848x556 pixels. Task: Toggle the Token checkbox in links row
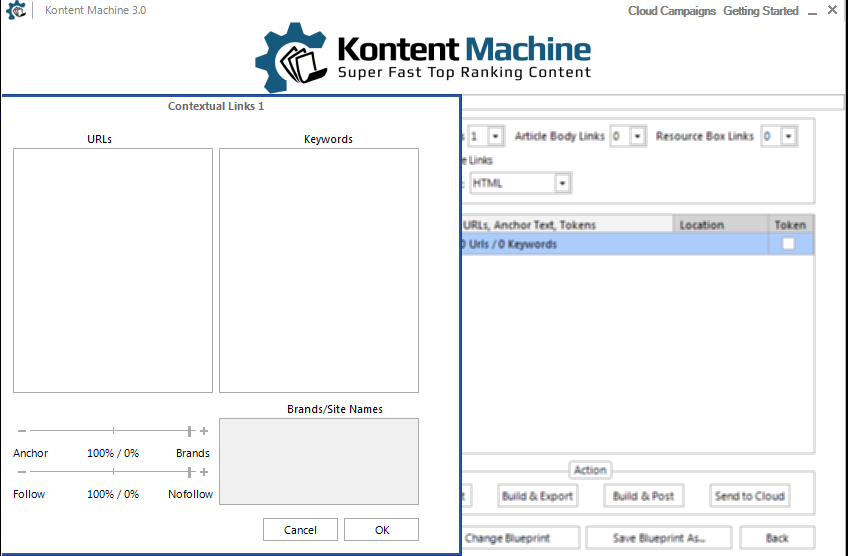click(x=789, y=244)
